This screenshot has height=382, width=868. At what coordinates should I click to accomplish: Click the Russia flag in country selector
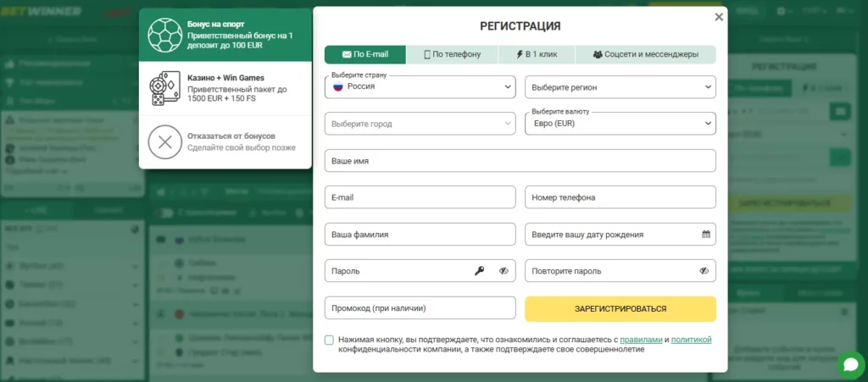337,86
